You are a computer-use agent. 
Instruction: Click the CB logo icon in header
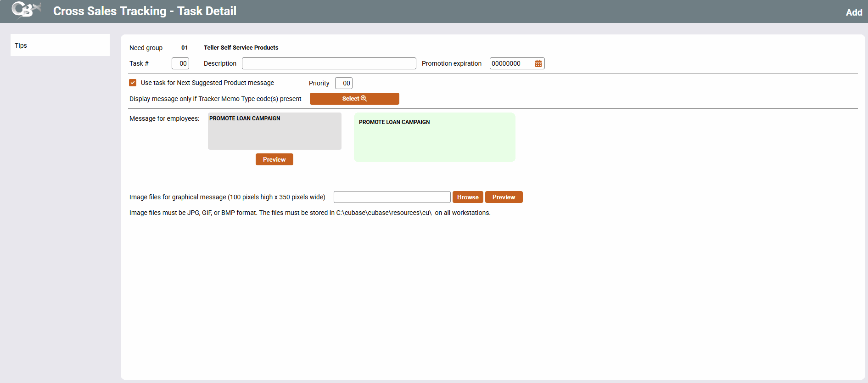26,10
